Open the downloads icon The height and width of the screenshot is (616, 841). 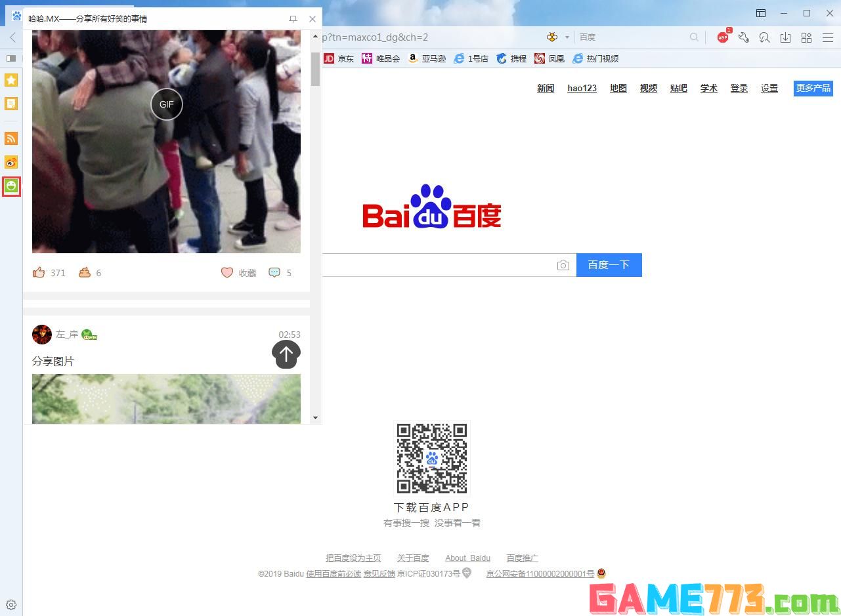(x=785, y=37)
